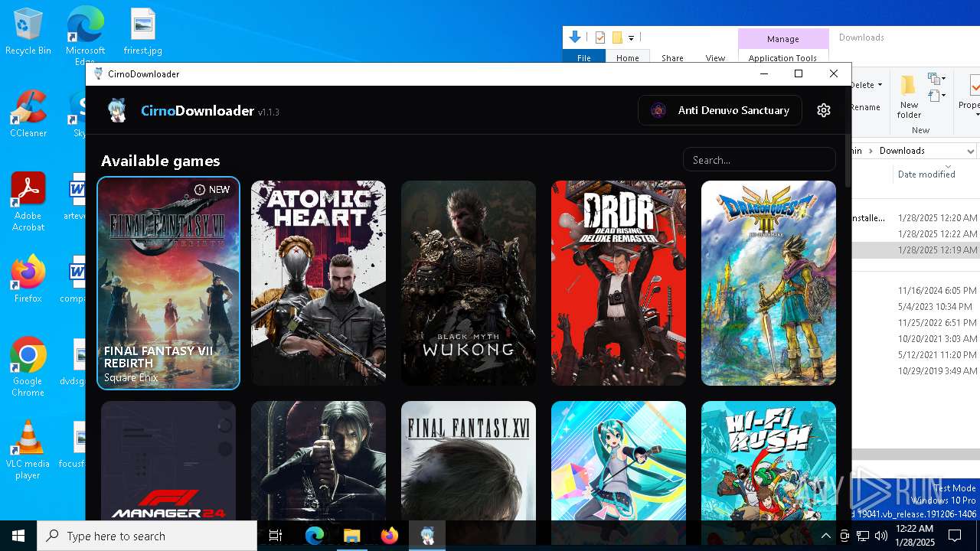Click New folder in Explorer ribbon

(909, 96)
